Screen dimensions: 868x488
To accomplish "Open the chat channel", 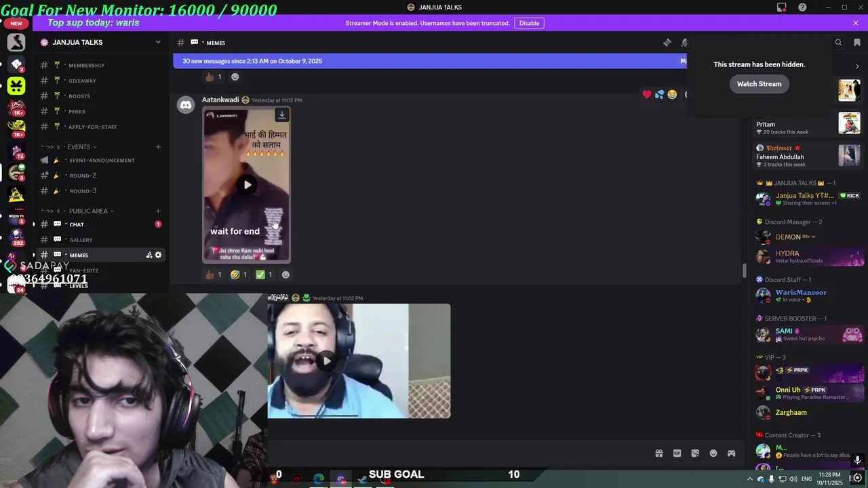I will point(100,224).
